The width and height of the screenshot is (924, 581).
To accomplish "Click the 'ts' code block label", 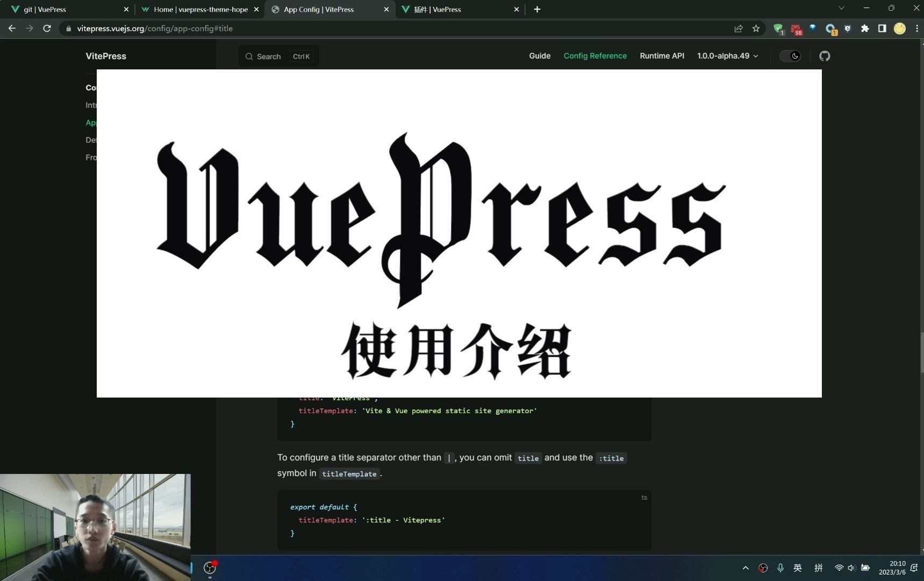I will [644, 498].
